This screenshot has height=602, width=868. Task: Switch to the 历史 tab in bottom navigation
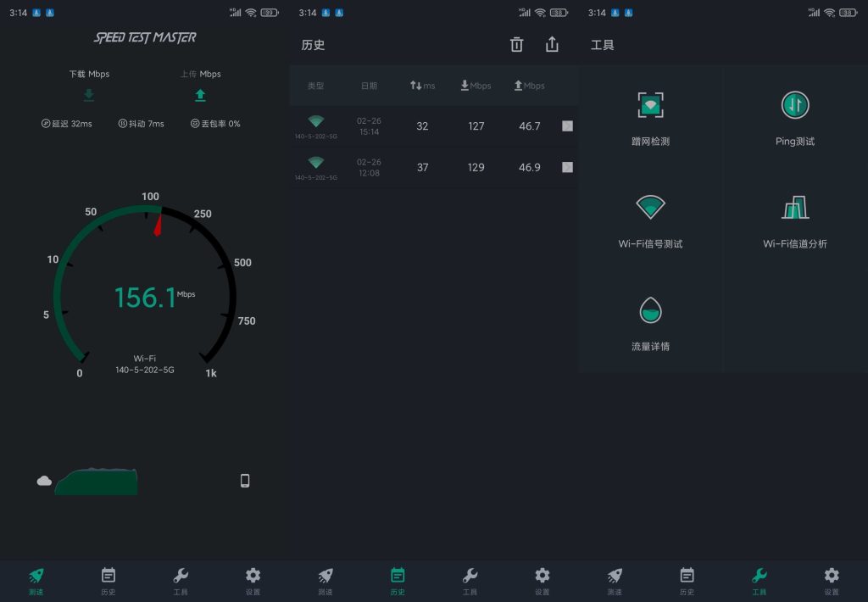pos(108,580)
